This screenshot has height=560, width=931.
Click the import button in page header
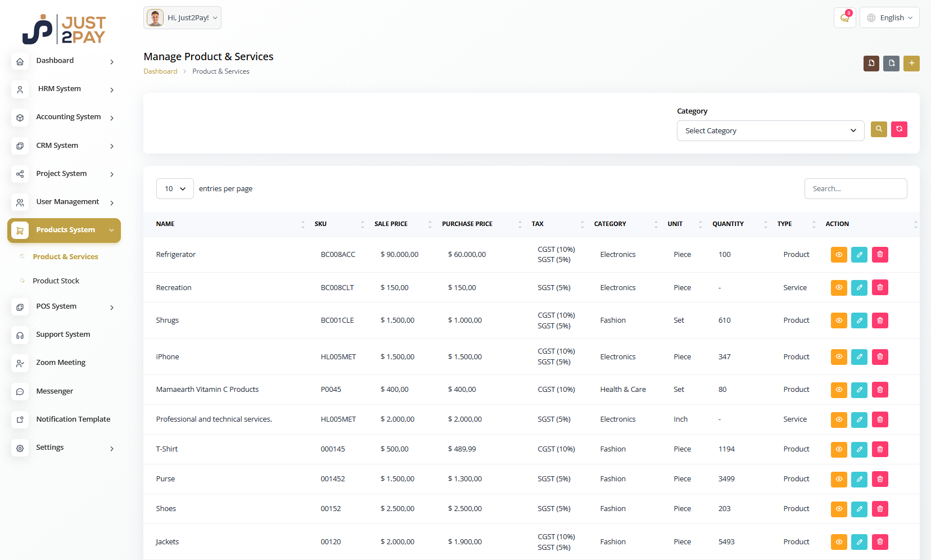click(x=871, y=64)
